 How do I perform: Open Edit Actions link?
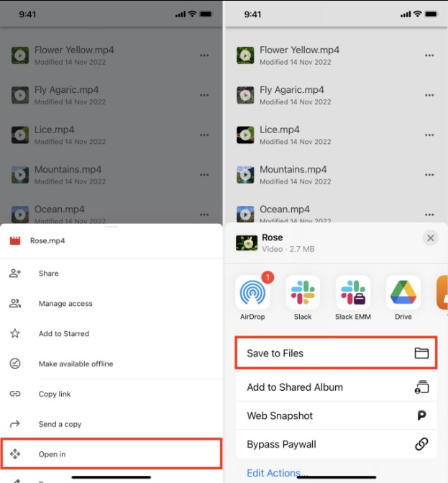click(x=277, y=473)
